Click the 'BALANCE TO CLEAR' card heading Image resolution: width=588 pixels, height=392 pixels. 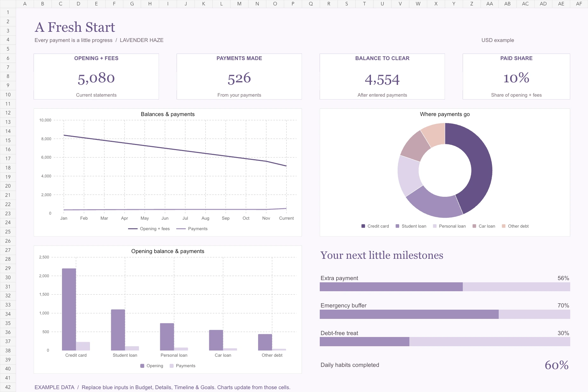point(382,58)
